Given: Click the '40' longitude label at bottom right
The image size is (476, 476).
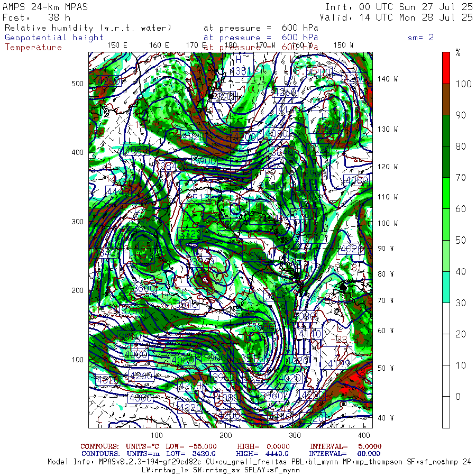Looking at the screenshot, I should pos(385,418).
